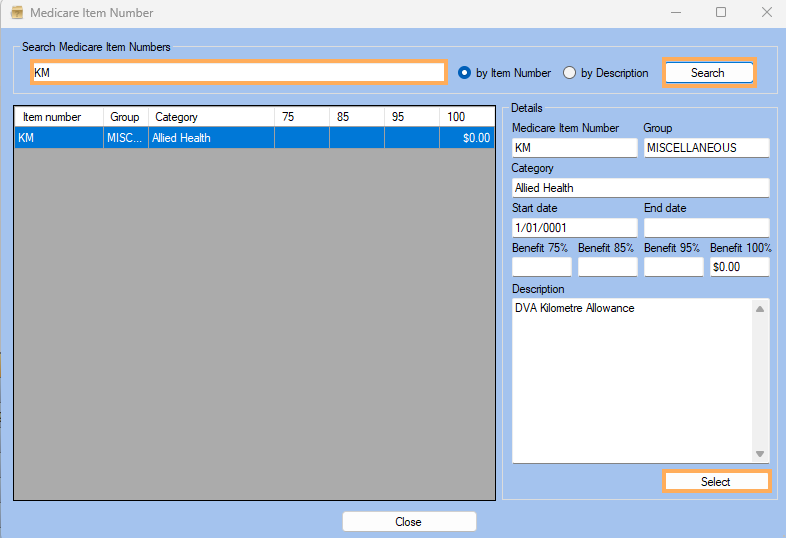Click the 100 column header
The height and width of the screenshot is (538, 786).
tap(467, 117)
